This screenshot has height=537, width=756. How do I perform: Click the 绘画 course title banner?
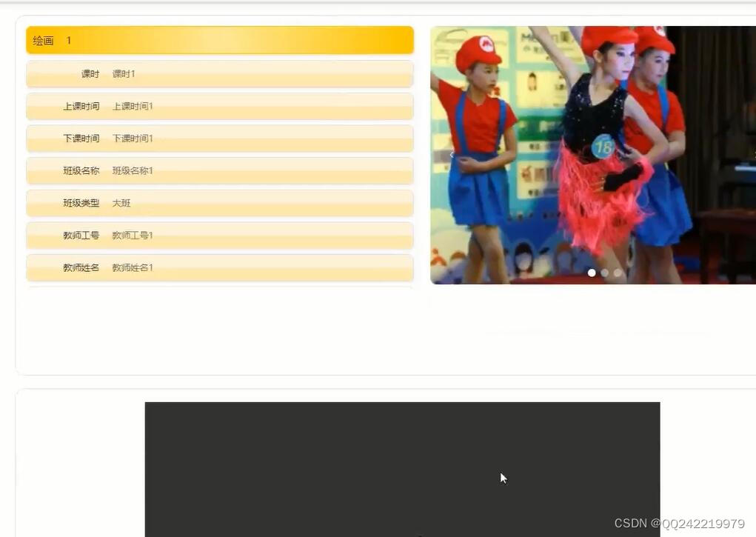tap(219, 40)
